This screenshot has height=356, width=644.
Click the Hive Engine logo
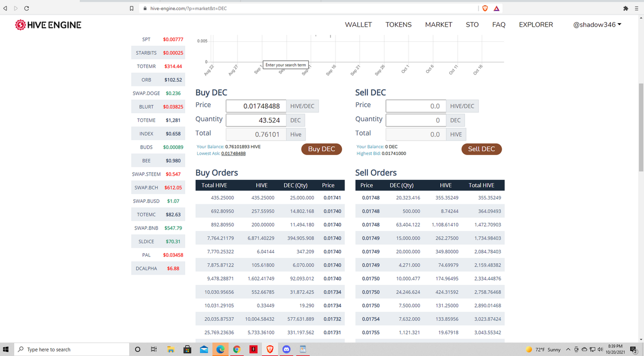coord(48,24)
